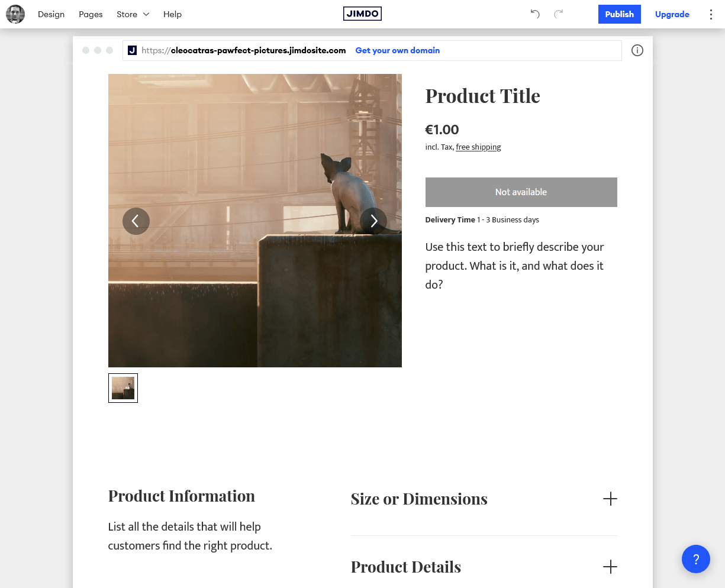This screenshot has height=588, width=725.
Task: Open the Help menu
Action: [172, 14]
